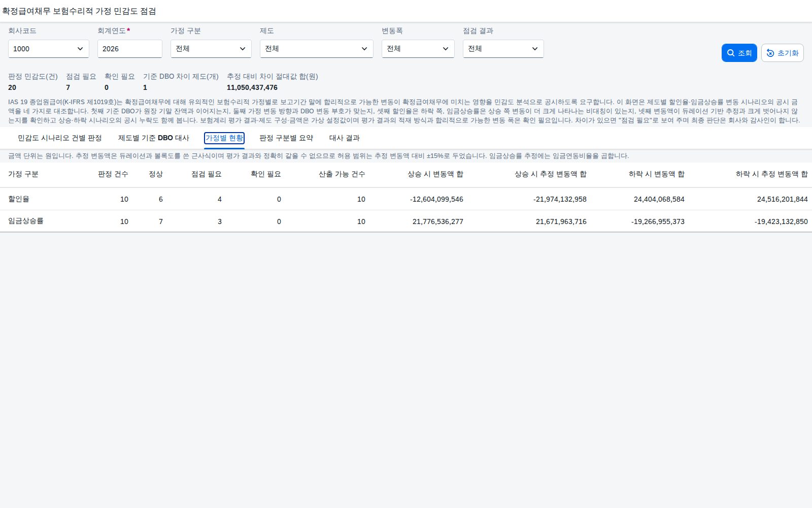The height and width of the screenshot is (508, 812).
Task: Open the 판정 구분별 요약 tab
Action: (x=286, y=138)
